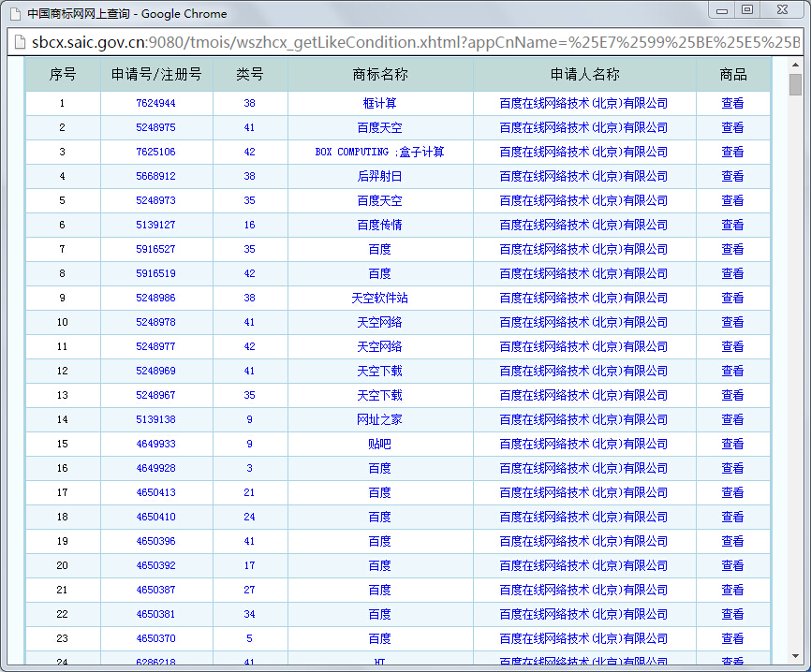Image resolution: width=811 pixels, height=672 pixels.
Task: Click the scrollbar down arrow
Action: pos(795,656)
